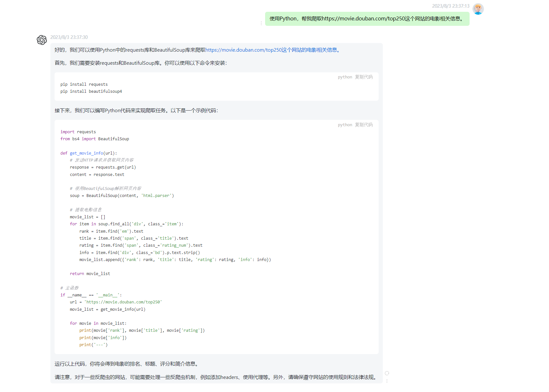This screenshot has width=549, height=392.
Task: Click the line 'pip install beautifulsoup4'
Action: click(91, 91)
